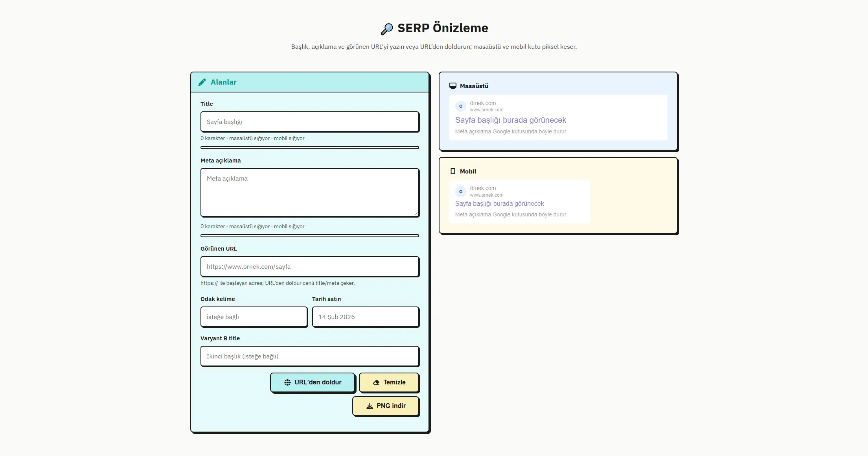Click the magnifying glass icon beside SERP Önizleme
The image size is (868, 456).
tap(387, 29)
